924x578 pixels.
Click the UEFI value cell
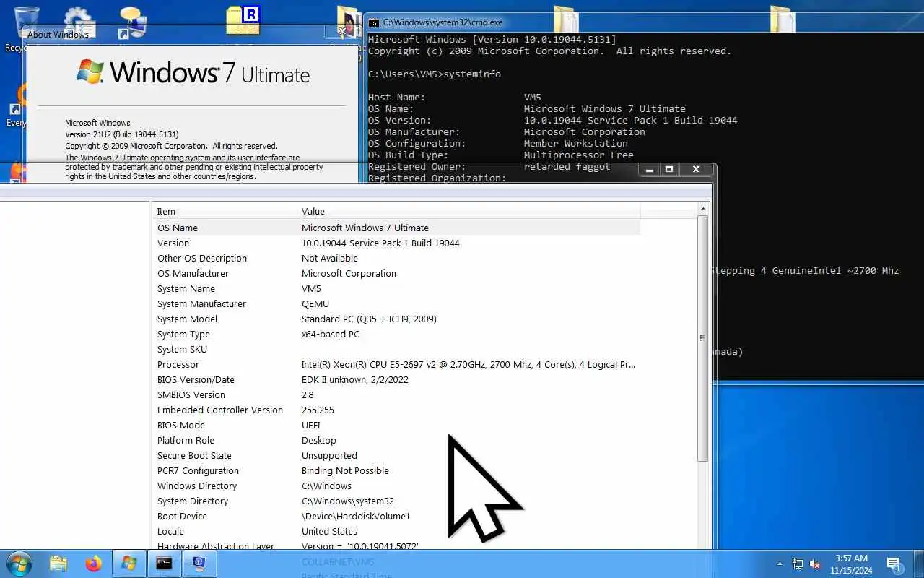point(311,425)
